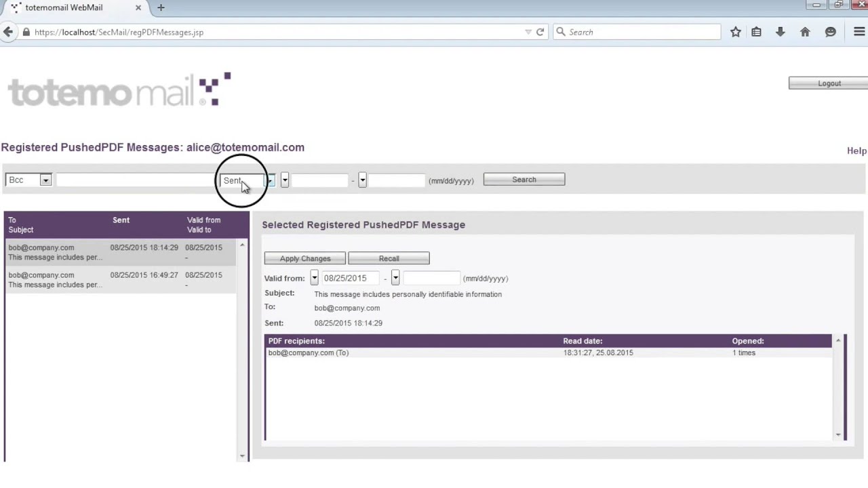Click the padlock site security icon
This screenshot has width=868, height=488.
click(x=26, y=32)
